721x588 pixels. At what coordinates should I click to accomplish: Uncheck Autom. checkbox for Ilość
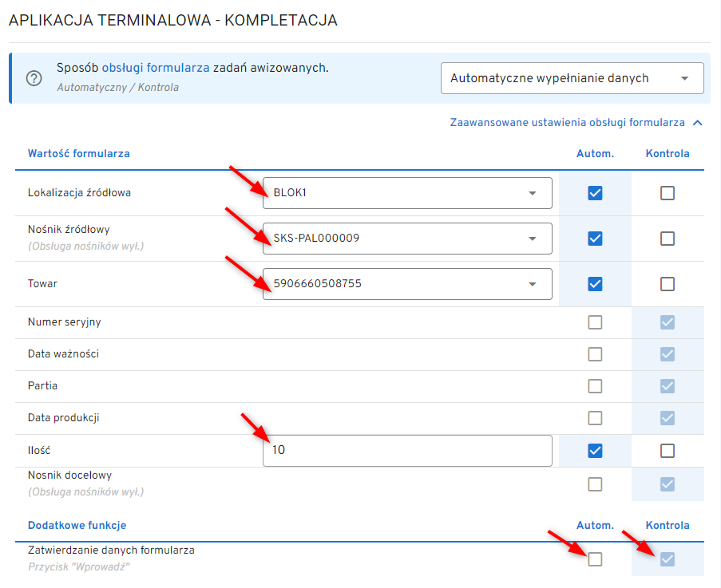click(x=595, y=451)
